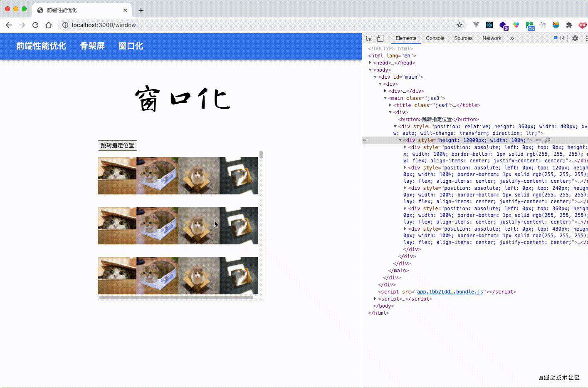Viewport: 588px width, 388px height.
Task: Open the 窗口化 nav link
Action: (131, 46)
